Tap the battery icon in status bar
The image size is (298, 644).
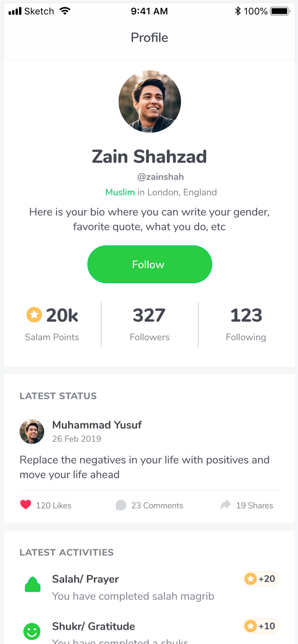[281, 11]
